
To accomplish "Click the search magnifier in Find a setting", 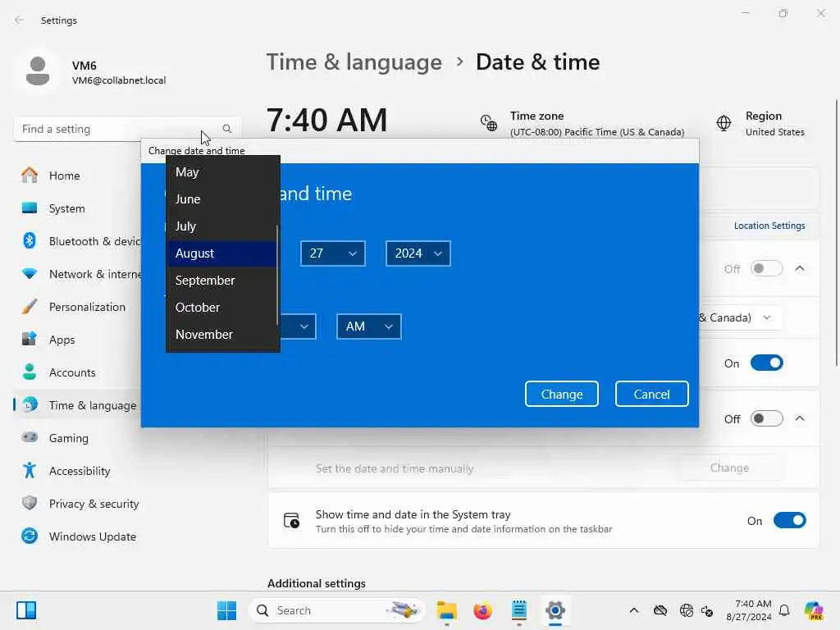I will pos(227,129).
